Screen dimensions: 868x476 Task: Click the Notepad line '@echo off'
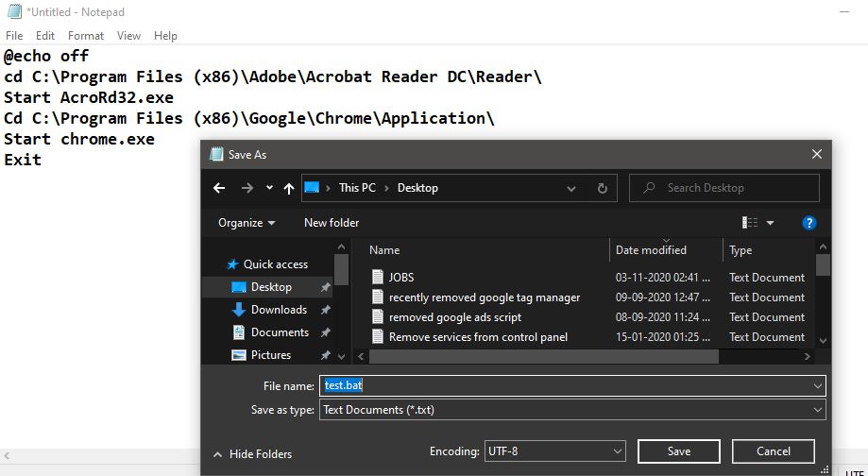[46, 56]
